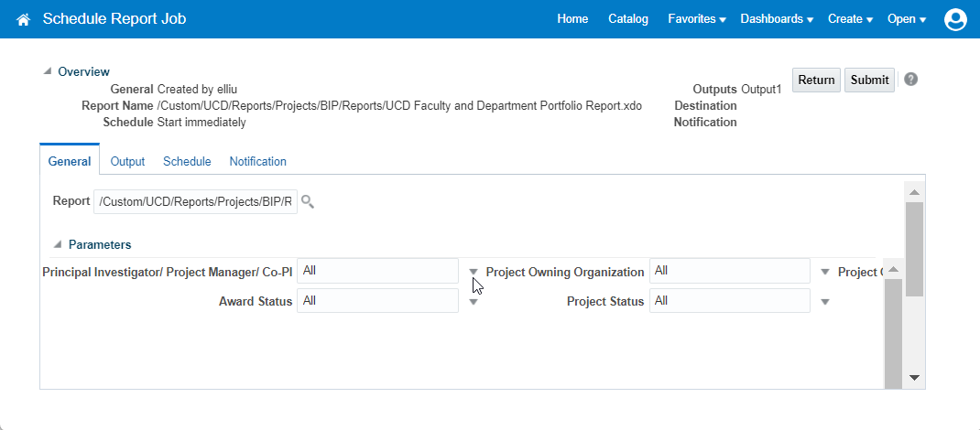Expand the Award Status dropdown arrow

(474, 302)
